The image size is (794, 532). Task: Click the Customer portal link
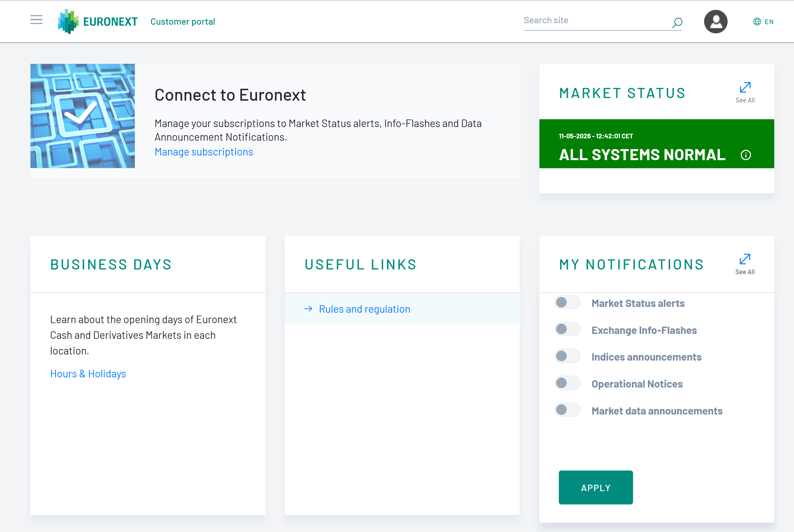pyautogui.click(x=183, y=22)
